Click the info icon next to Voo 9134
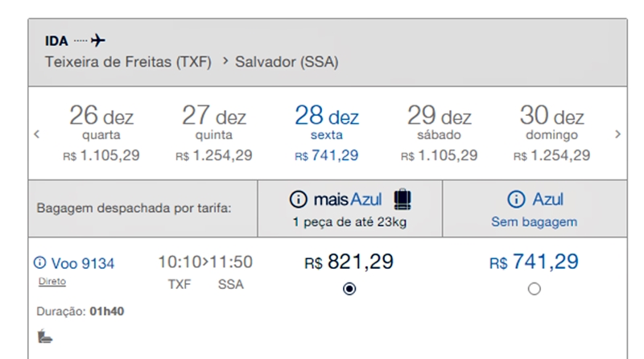 pos(39,262)
